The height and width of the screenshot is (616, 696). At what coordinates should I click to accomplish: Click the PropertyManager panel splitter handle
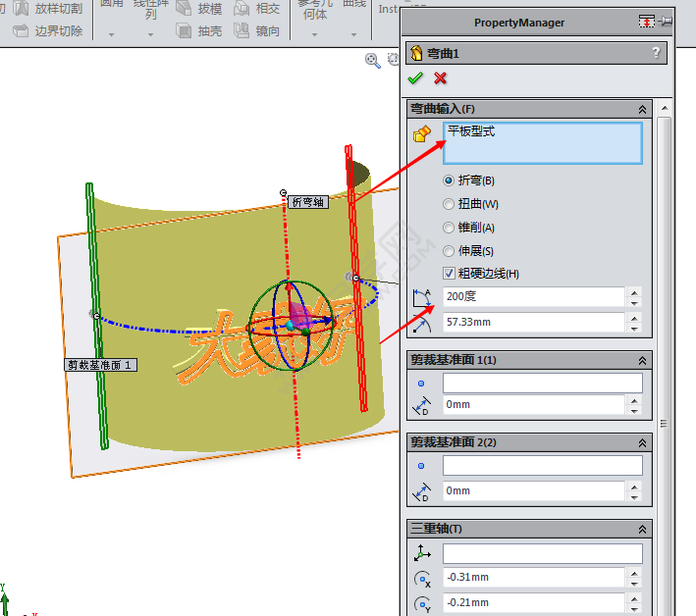(x=664, y=424)
